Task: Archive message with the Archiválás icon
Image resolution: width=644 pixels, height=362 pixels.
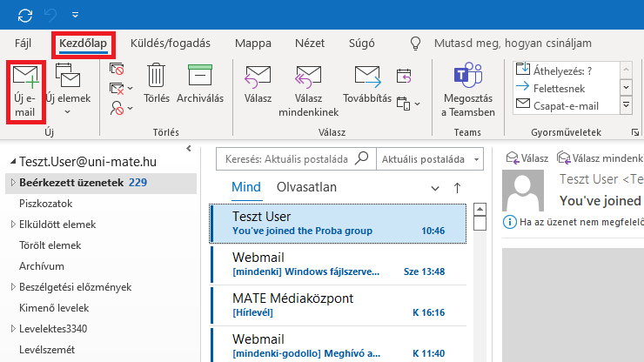Action: point(200,77)
